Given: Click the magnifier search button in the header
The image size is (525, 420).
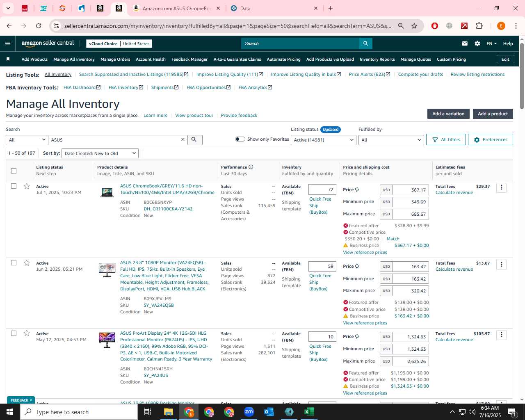Looking at the screenshot, I should pos(365,43).
